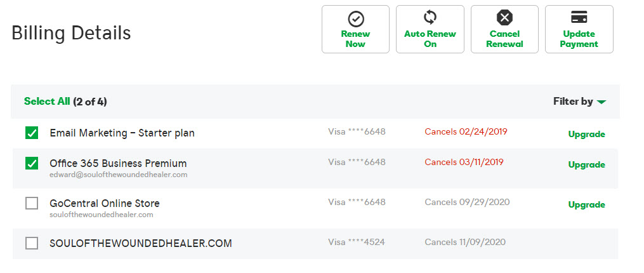Uncheck the Email Marketing Starter plan checkbox

pyautogui.click(x=32, y=133)
